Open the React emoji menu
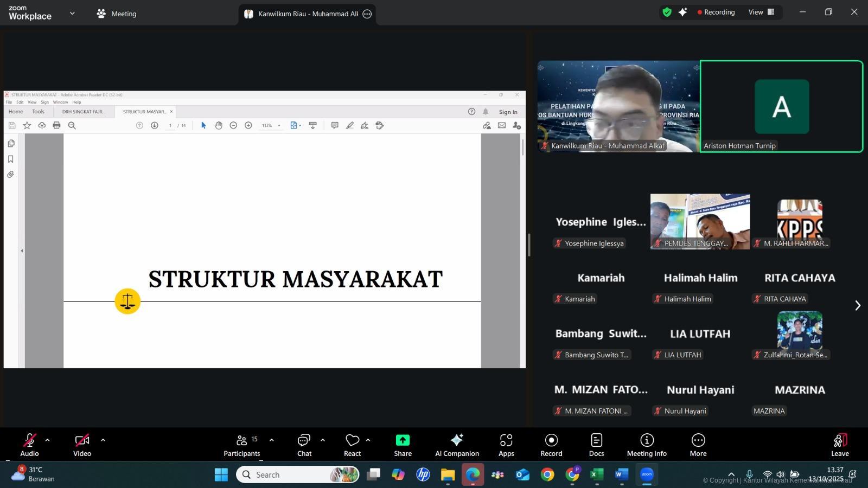Image resolution: width=868 pixels, height=488 pixels. [352, 445]
